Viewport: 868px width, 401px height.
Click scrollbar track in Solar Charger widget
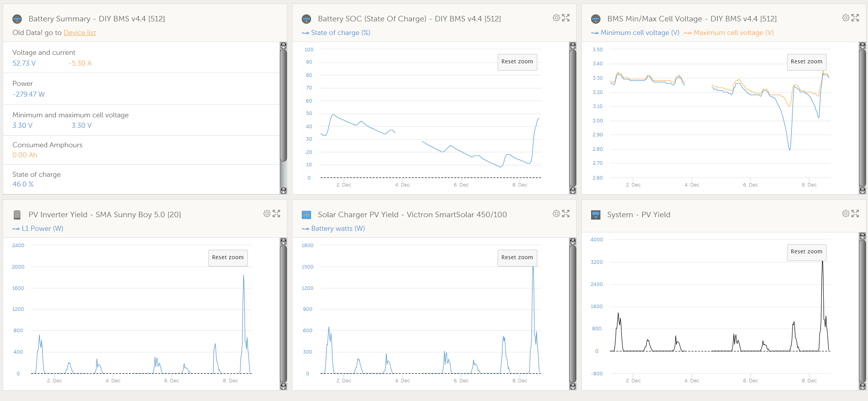point(573,314)
